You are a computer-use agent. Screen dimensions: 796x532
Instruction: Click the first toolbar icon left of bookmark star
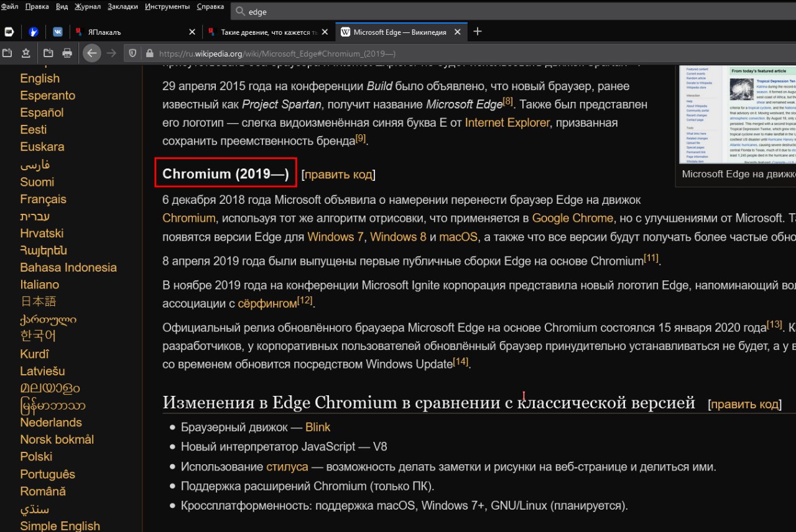7,53
